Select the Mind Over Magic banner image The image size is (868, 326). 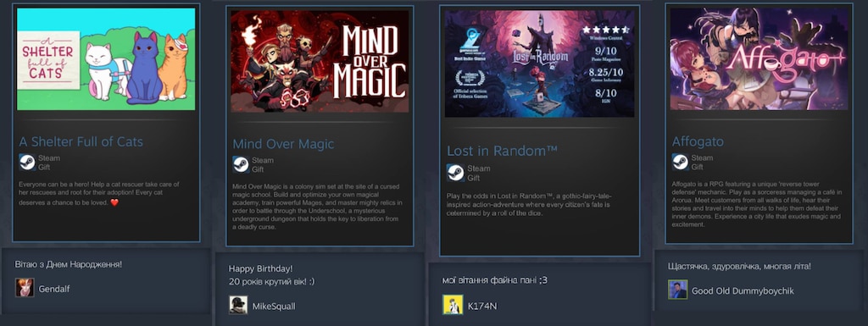(320, 61)
